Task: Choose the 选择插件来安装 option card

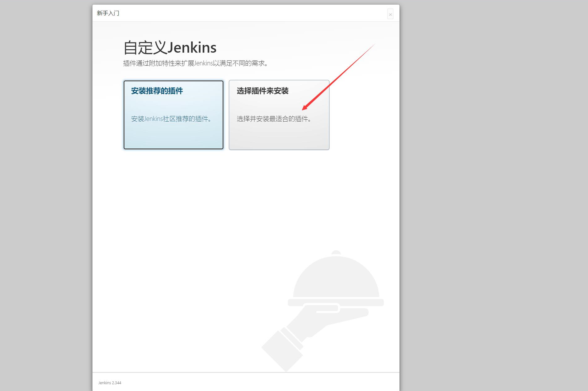Action: click(x=279, y=115)
